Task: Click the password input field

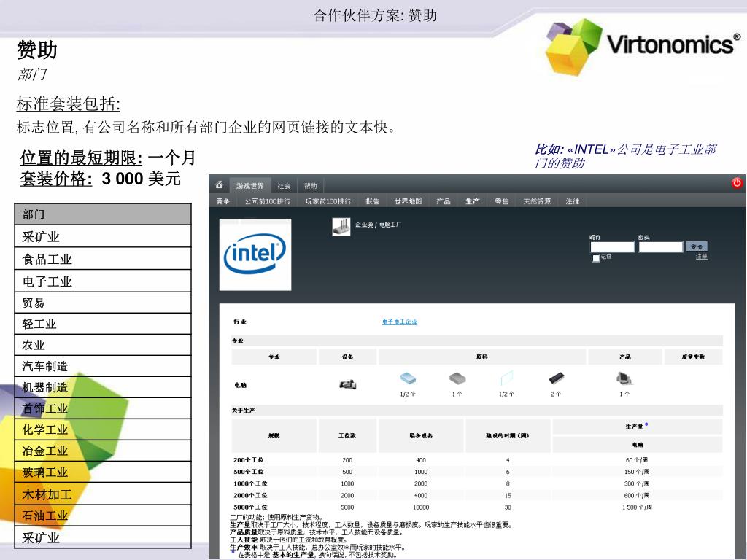Action: tap(661, 246)
